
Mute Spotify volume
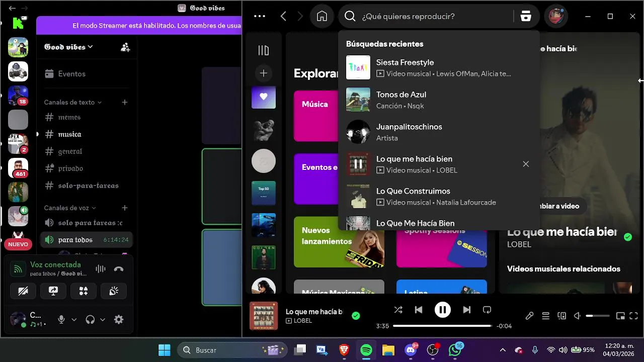[578, 316]
